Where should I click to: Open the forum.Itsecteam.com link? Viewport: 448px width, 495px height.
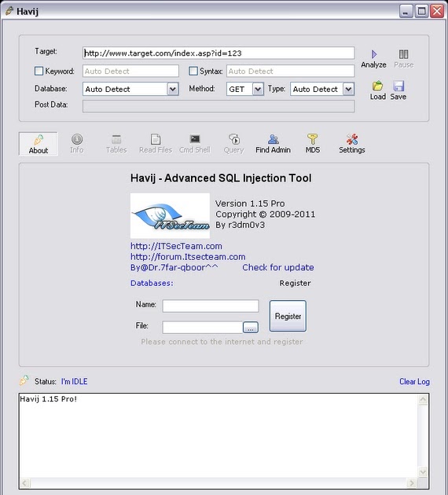tap(188, 257)
